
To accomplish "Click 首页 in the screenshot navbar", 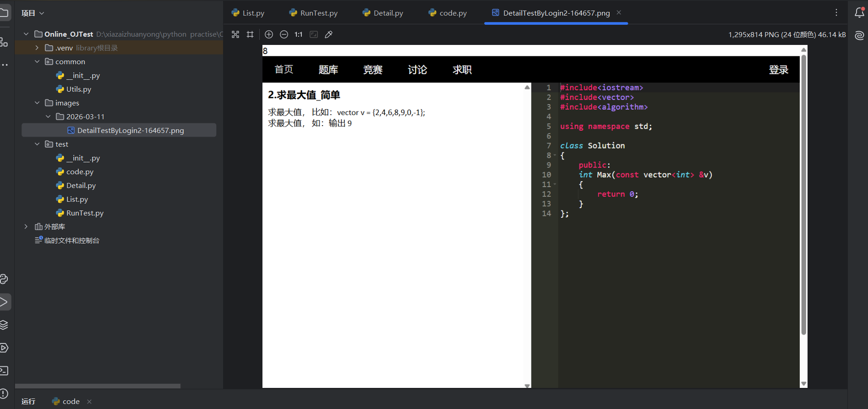I will [x=284, y=70].
